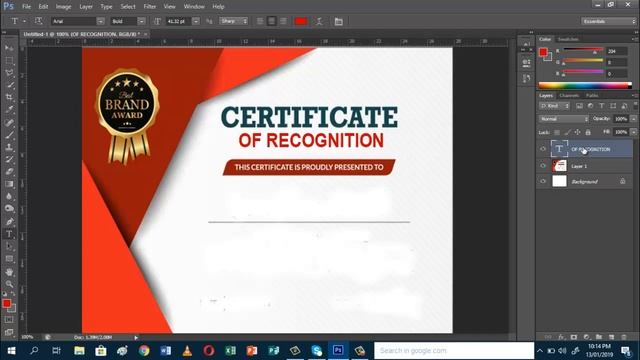Screen dimensions: 640x360
Task: Select the Layer 1 thumbnail
Action: (x=559, y=166)
